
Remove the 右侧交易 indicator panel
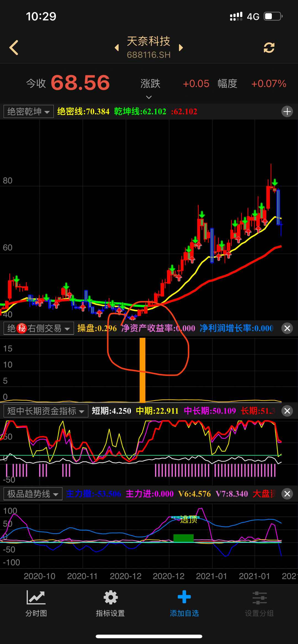[x=287, y=328]
